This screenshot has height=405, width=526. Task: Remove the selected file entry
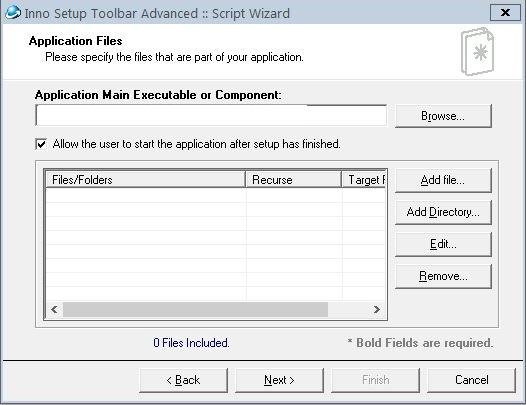(443, 276)
